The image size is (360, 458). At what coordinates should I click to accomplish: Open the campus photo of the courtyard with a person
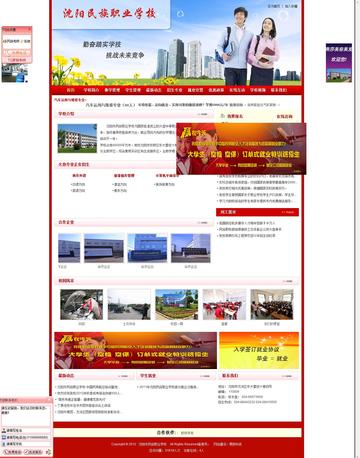(129, 304)
